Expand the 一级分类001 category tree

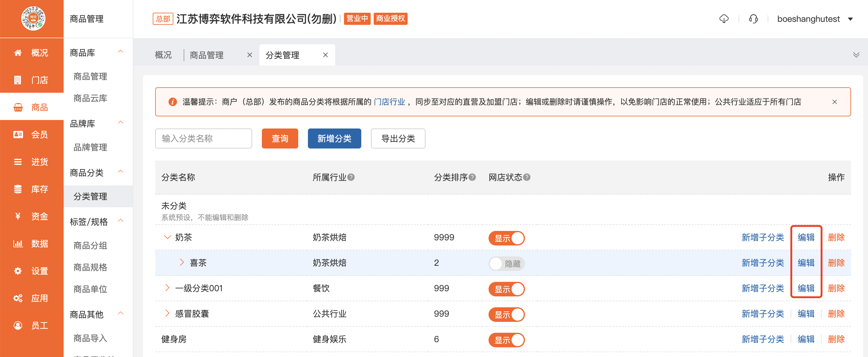click(x=168, y=288)
